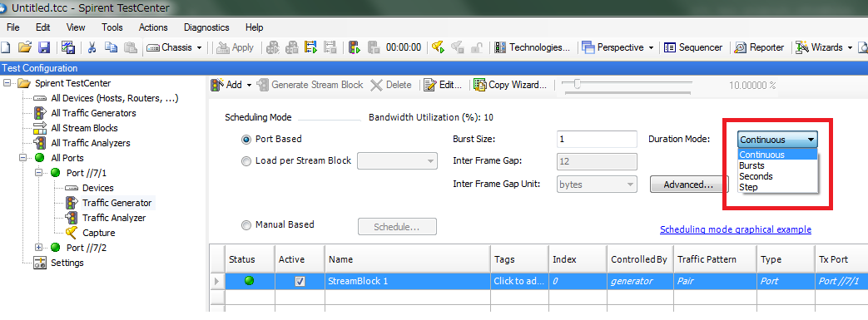Open the Help menu
Screen dimensions: 868x320
tap(254, 27)
